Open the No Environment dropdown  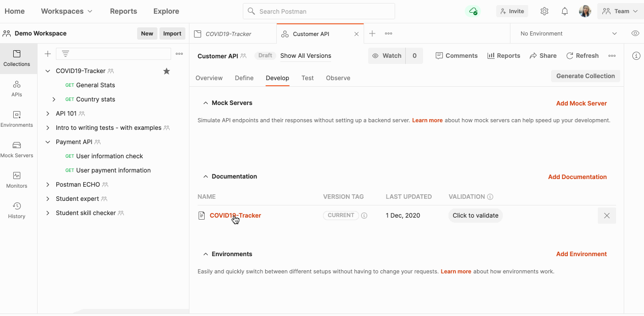tap(568, 33)
